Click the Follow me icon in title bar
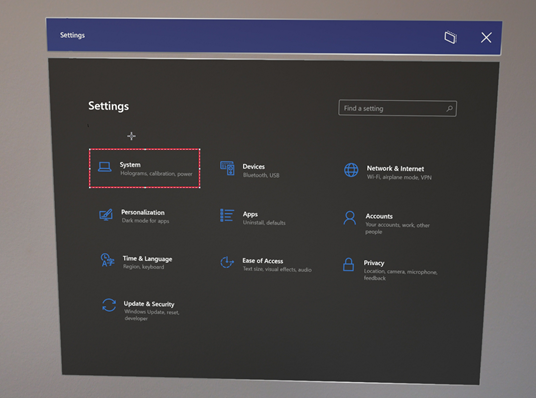 pos(451,37)
